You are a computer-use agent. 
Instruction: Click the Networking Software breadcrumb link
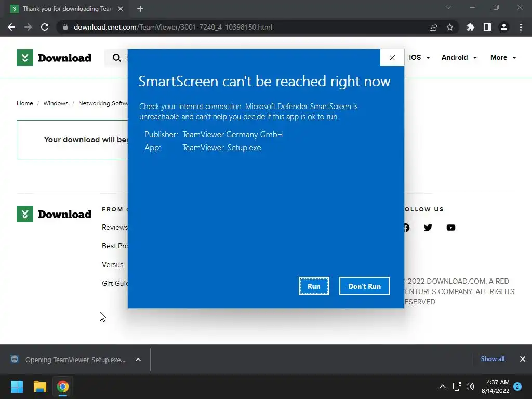(103, 103)
